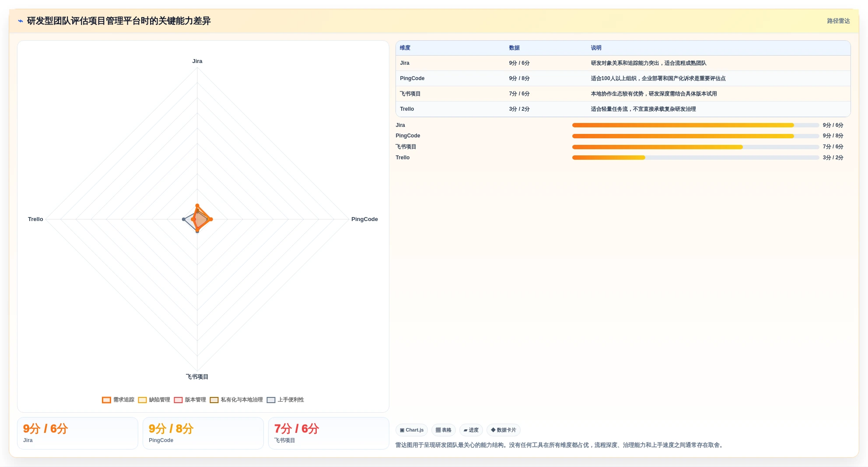The image size is (868, 467).
Task: Click the 进度 tag chip
Action: pos(471,430)
